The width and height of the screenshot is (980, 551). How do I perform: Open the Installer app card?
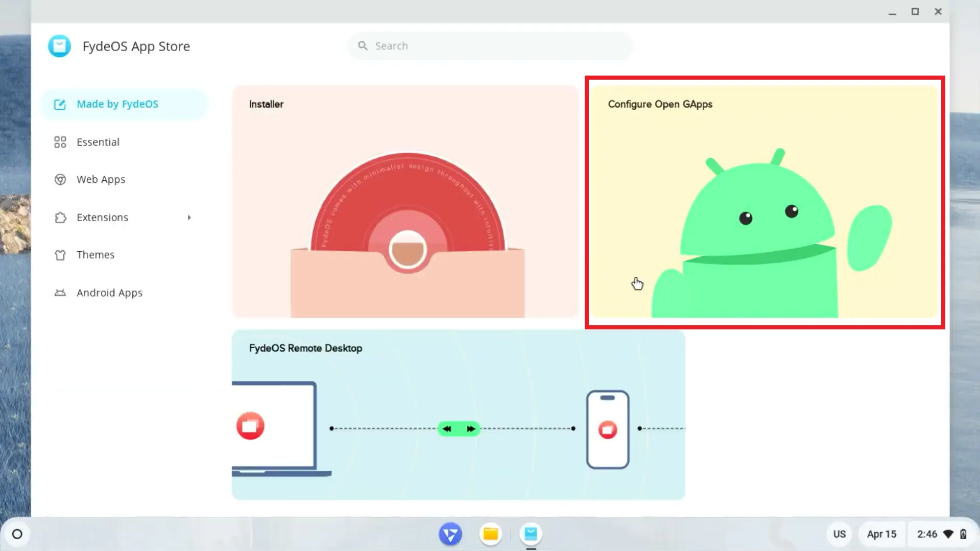click(x=405, y=202)
